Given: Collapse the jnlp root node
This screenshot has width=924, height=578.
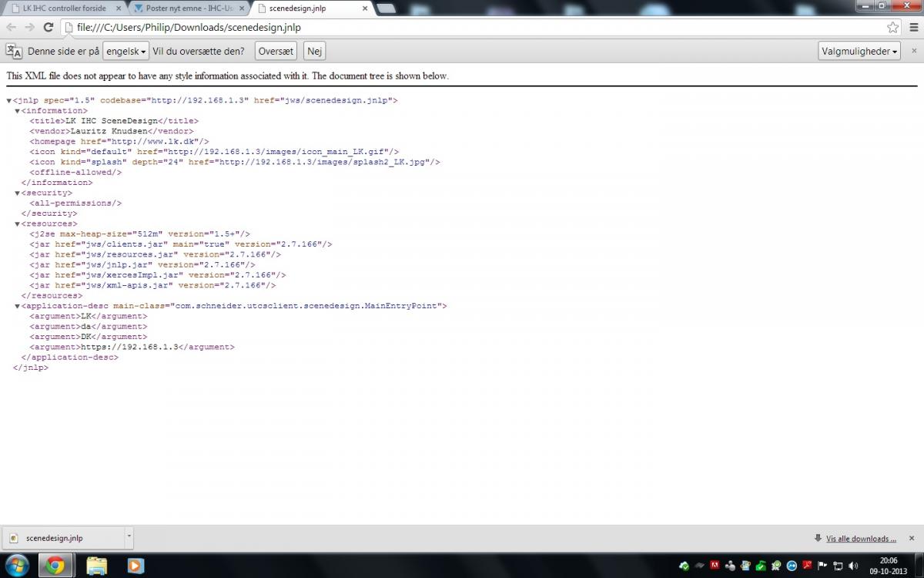Looking at the screenshot, I should click(x=9, y=101).
